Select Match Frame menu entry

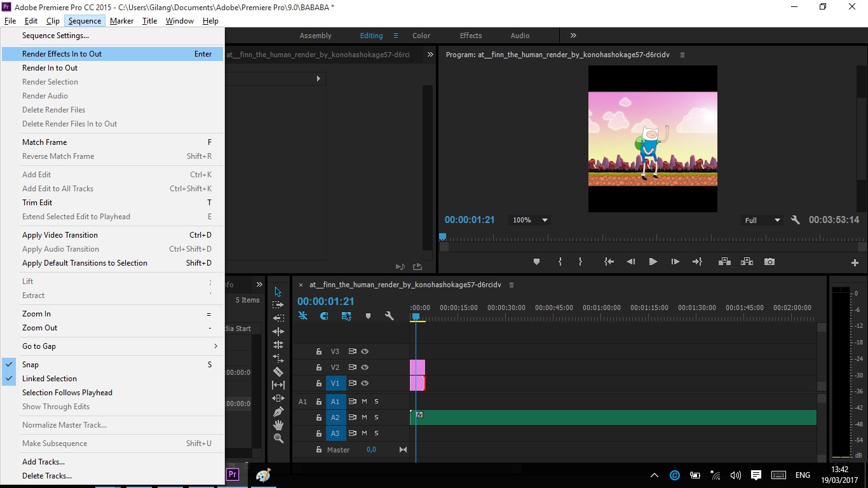(x=112, y=142)
